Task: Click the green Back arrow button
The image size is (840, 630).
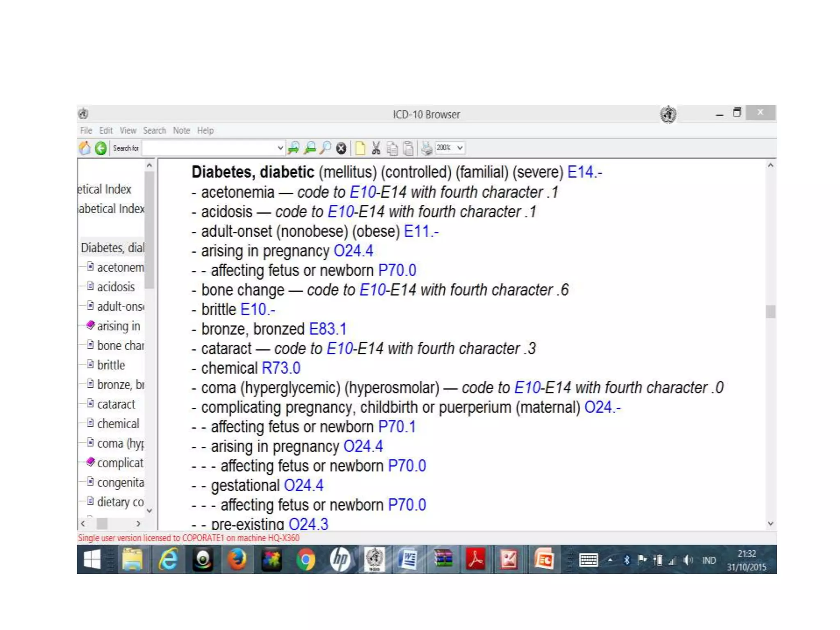Action: tap(100, 148)
